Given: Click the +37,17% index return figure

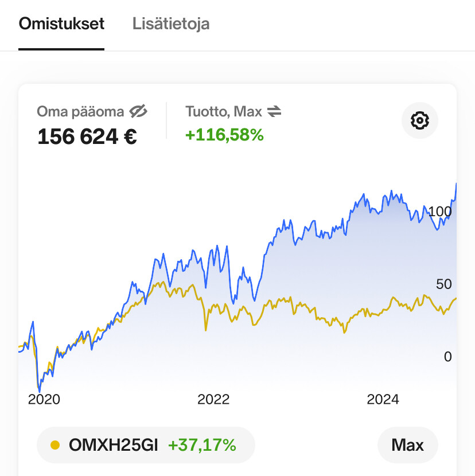Looking at the screenshot, I should pos(202,445).
